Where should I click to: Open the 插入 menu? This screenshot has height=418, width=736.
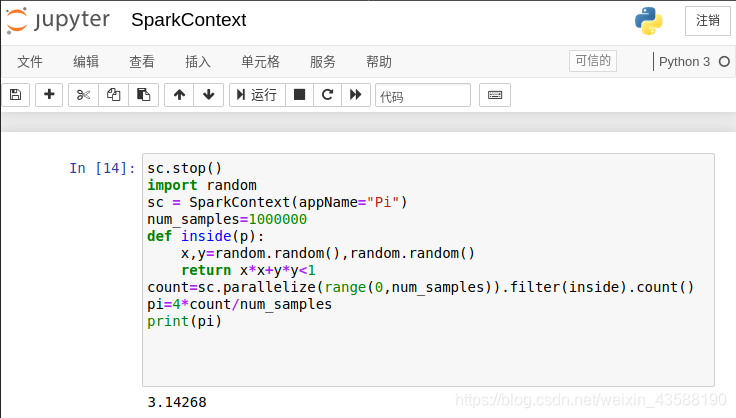click(198, 61)
